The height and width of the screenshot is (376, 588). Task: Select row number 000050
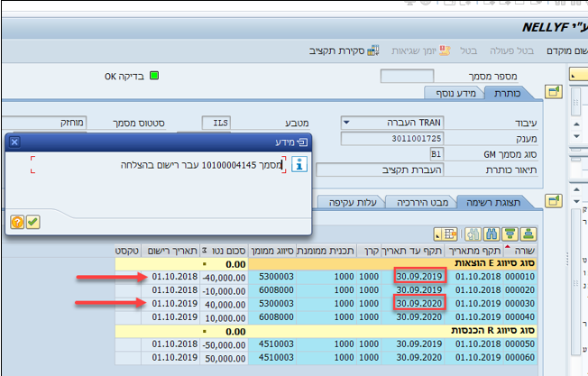[519, 344]
